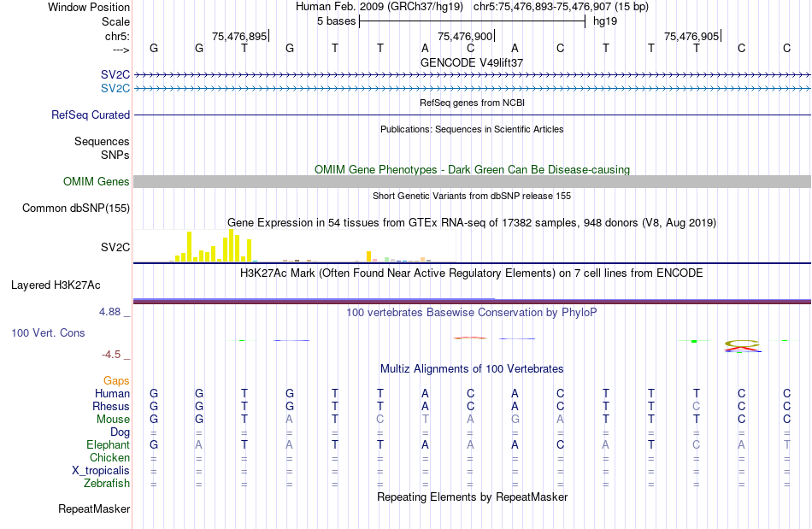Click the 100 Vert. Cons track label
The height and width of the screenshot is (529, 812).
(x=48, y=332)
